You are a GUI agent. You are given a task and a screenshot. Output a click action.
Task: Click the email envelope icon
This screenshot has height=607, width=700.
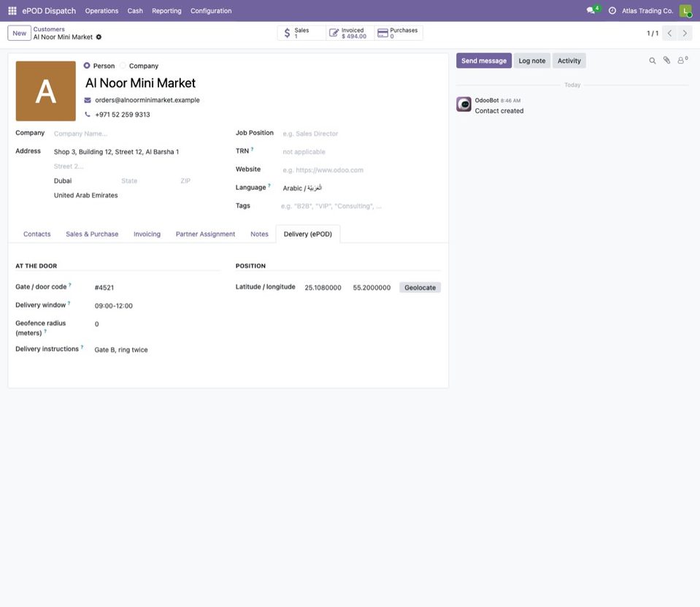coord(88,100)
